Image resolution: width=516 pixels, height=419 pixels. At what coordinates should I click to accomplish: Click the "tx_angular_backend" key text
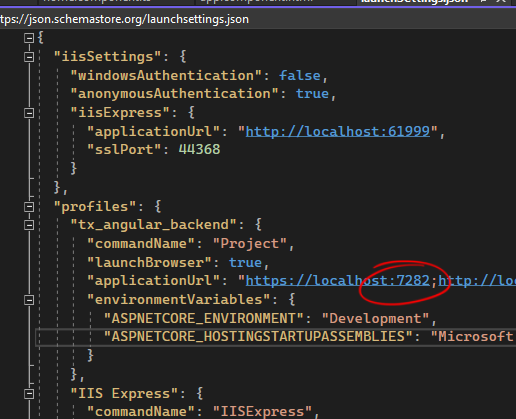[154, 225]
